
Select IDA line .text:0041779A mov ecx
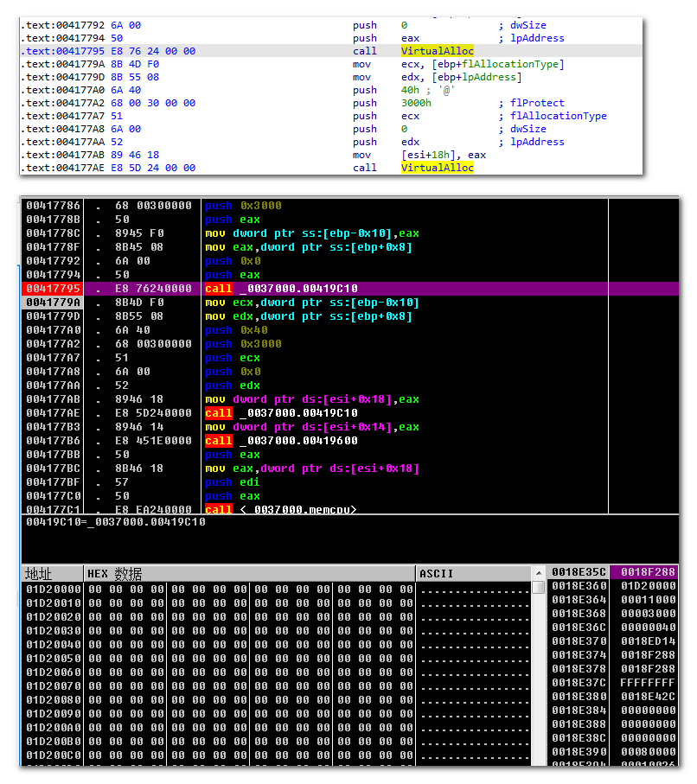pyautogui.click(x=330, y=64)
